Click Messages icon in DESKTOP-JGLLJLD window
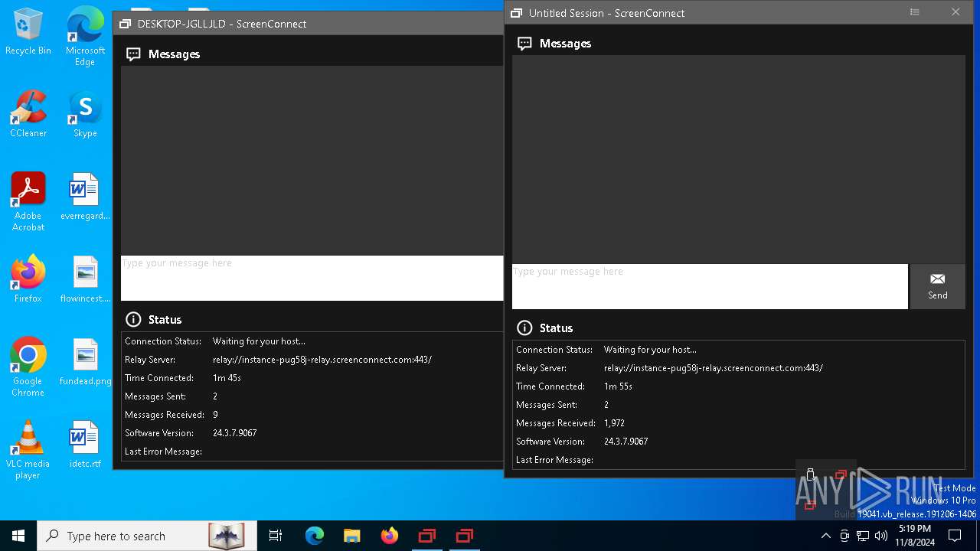Viewport: 980px width, 551px height. pyautogui.click(x=133, y=54)
